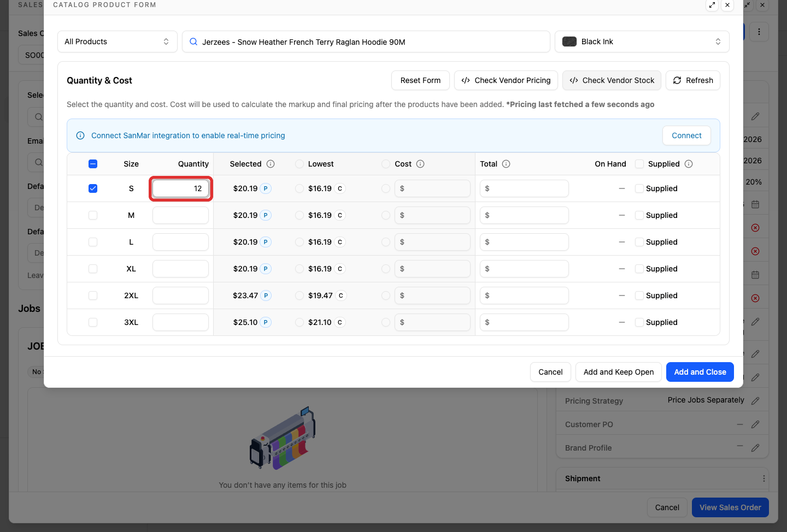Click the info icon in SanMar banner

(80, 135)
